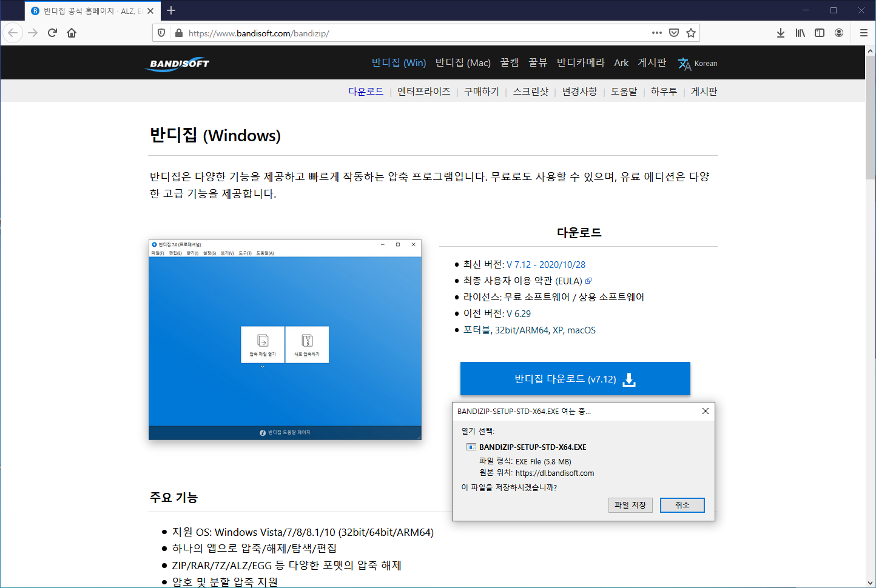Image resolution: width=876 pixels, height=588 pixels.
Task: Select the 스크린샷 sub-menu tab
Action: tap(531, 92)
